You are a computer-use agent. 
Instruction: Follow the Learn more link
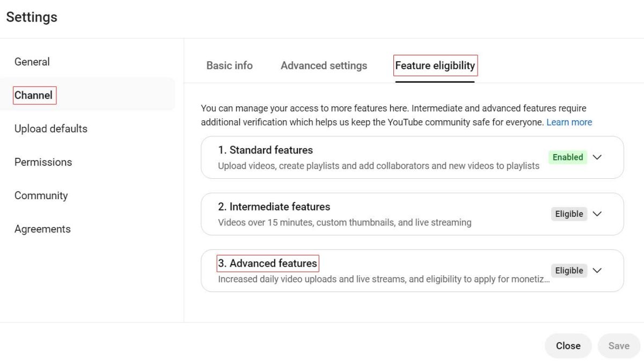[x=569, y=122]
